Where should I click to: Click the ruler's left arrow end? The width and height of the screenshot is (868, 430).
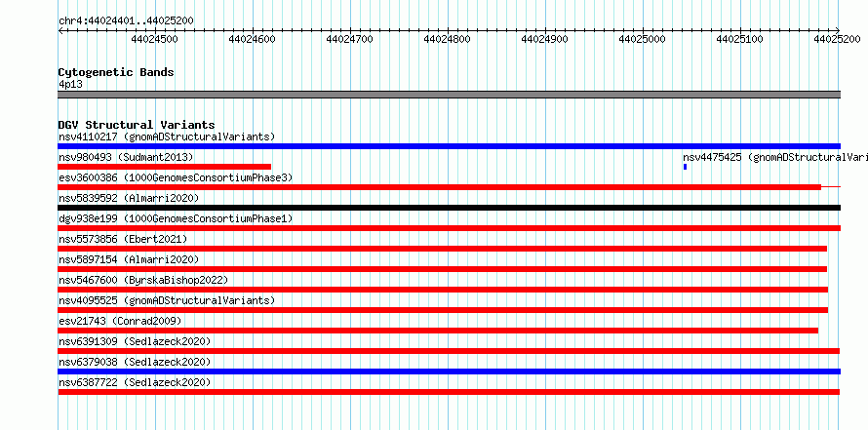point(60,31)
